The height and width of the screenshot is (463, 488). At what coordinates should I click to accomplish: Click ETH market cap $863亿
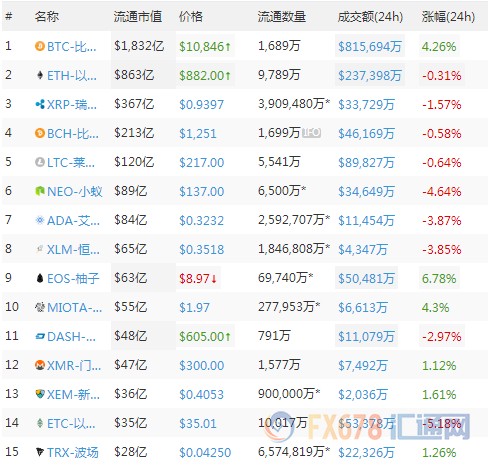pos(134,75)
